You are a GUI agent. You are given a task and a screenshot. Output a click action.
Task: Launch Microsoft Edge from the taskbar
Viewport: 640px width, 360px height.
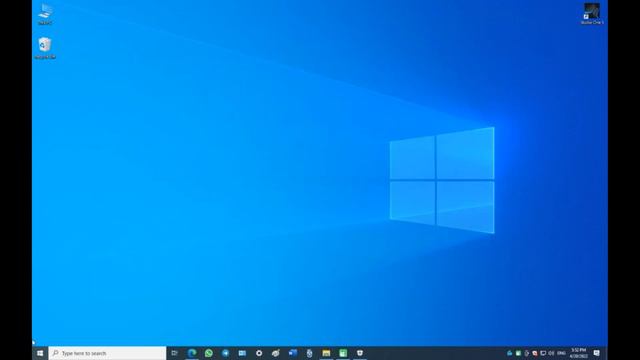(x=192, y=353)
